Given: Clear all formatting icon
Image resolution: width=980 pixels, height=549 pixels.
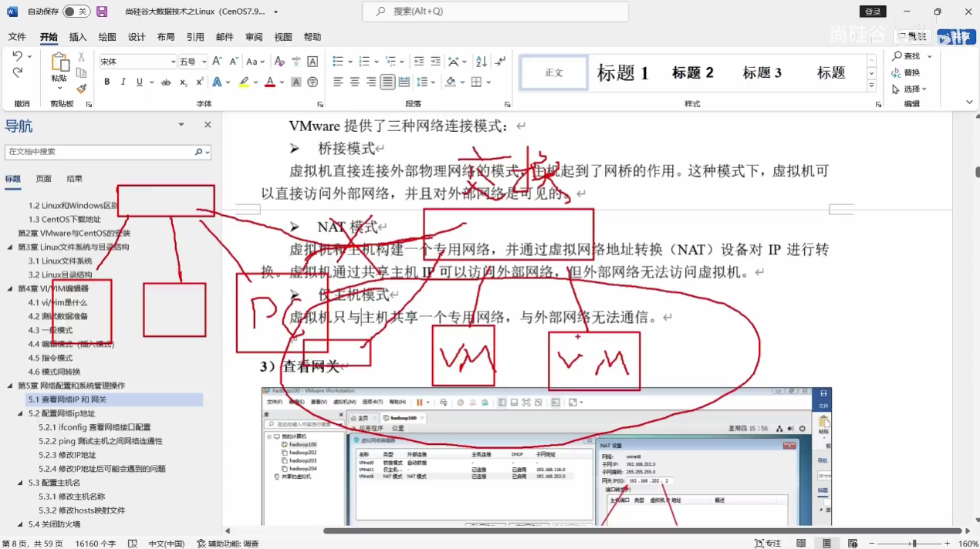Looking at the screenshot, I should tap(279, 62).
